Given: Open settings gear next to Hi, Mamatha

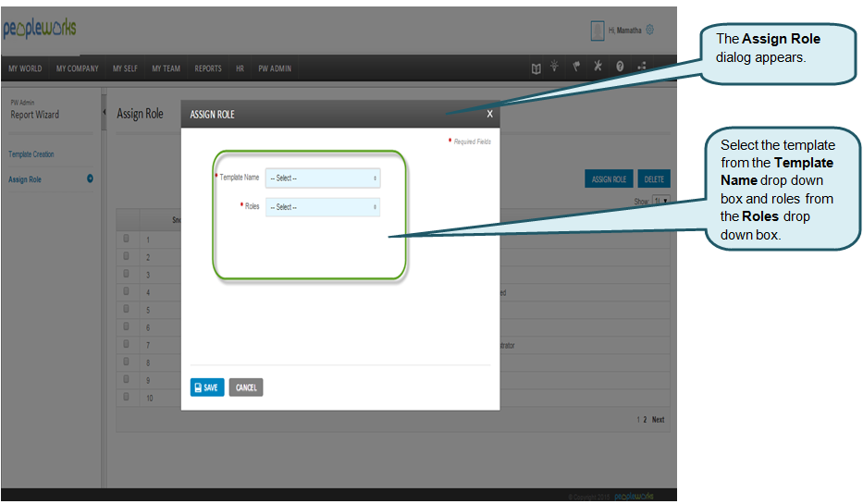Looking at the screenshot, I should [649, 30].
